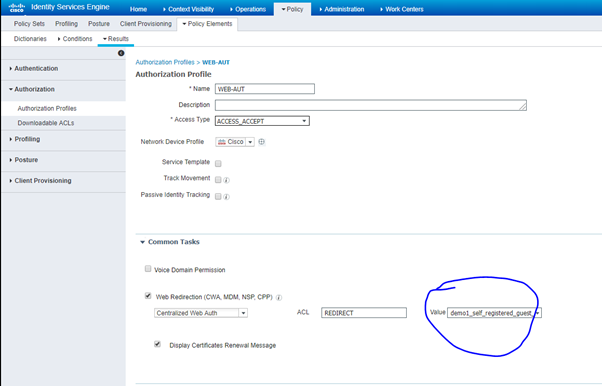The image size is (602, 386).
Task: Select Downloadable ACLs in sidebar
Action: coord(46,123)
